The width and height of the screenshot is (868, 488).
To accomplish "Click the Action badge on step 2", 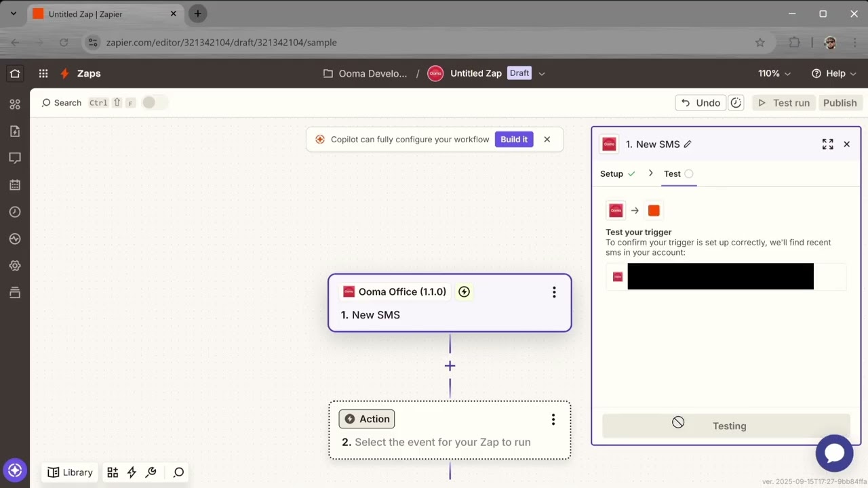I will click(367, 419).
